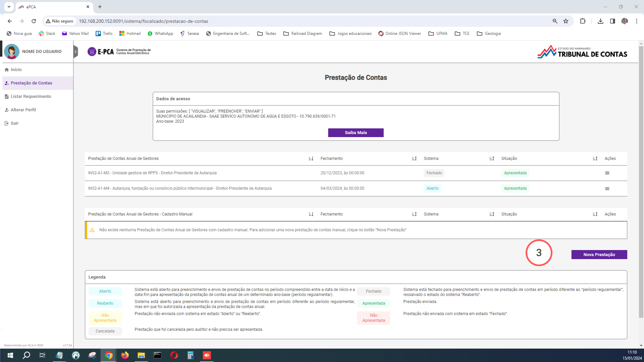Click the sort icon on Sistema column
The image size is (644, 362).
[x=491, y=158]
